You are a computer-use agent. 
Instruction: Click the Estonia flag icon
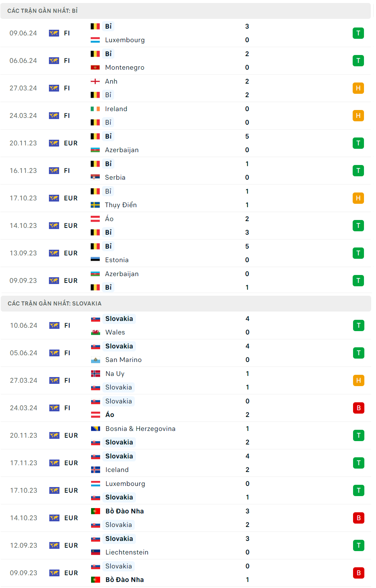(95, 260)
